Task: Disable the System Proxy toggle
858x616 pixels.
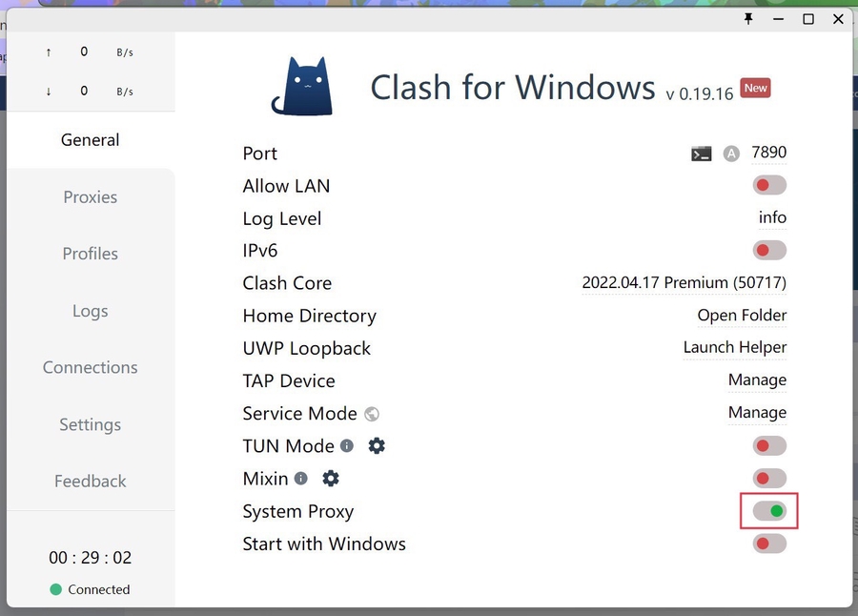Action: [769, 511]
